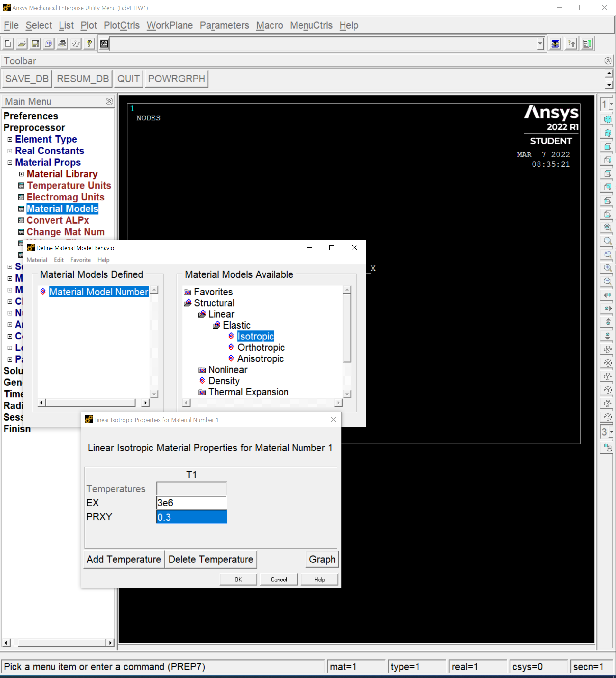Select Density in Material Models Available
Image resolution: width=616 pixels, height=678 pixels.
click(224, 381)
